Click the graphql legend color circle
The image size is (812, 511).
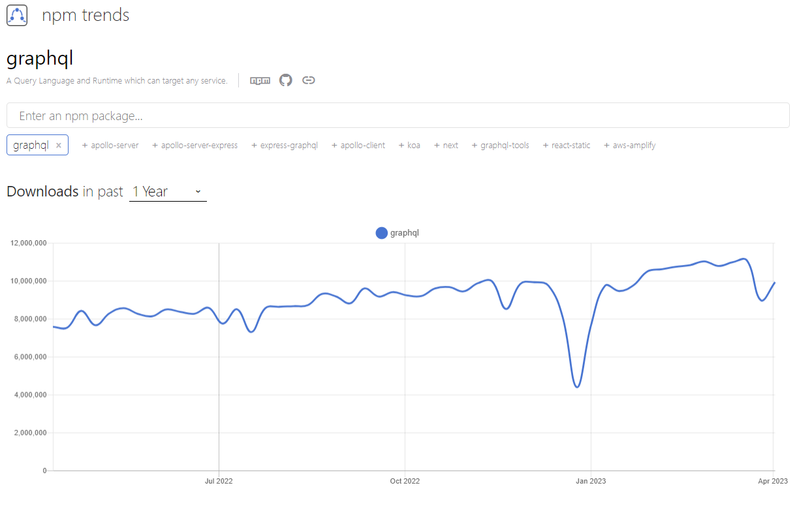tap(382, 233)
